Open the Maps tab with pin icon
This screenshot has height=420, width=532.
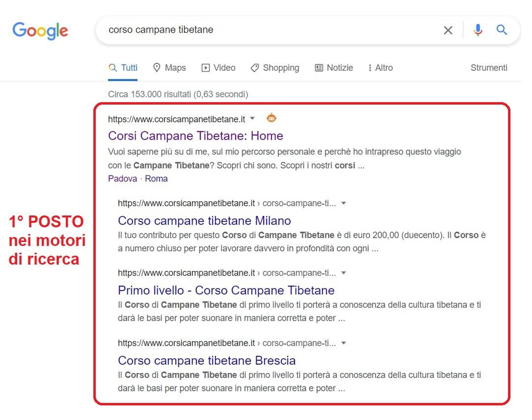tap(169, 68)
